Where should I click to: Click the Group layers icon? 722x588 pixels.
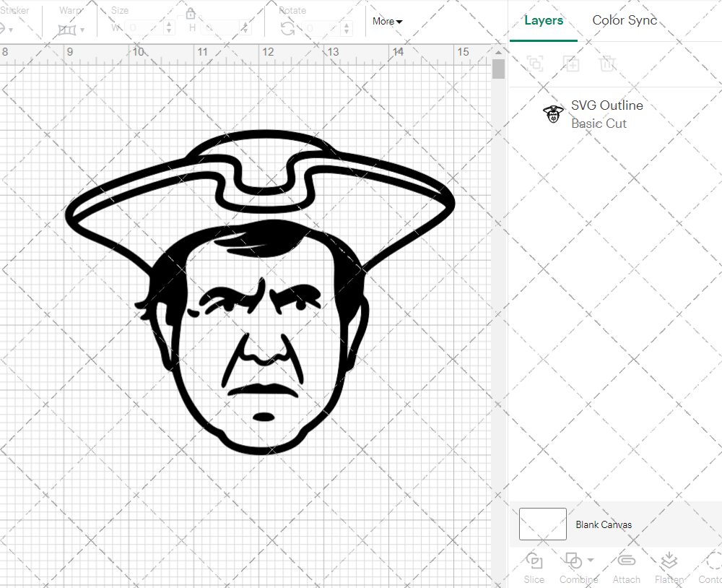(535, 63)
